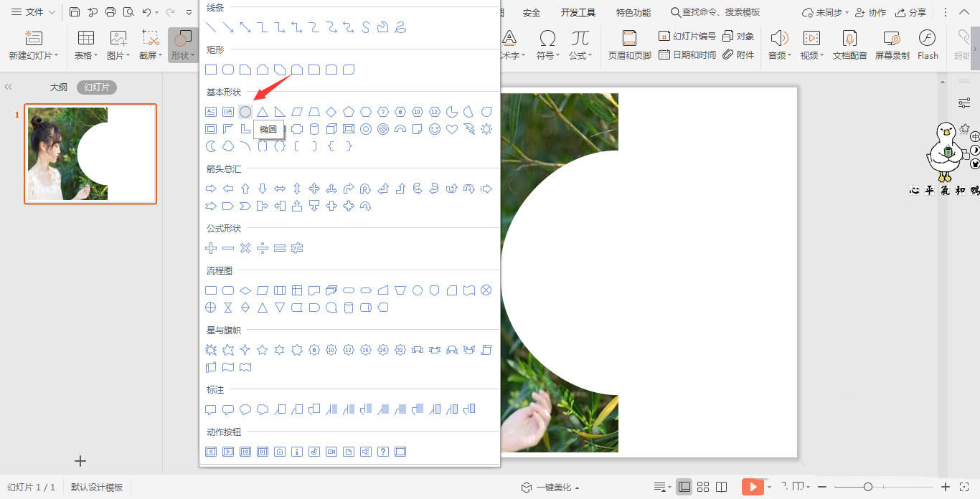The height and width of the screenshot is (499, 980).
Task: Select the right arrow in 箭头总汇
Action: (211, 189)
